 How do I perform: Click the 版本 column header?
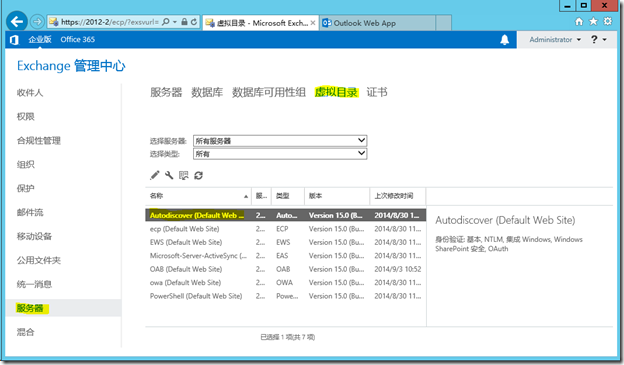[337, 196]
